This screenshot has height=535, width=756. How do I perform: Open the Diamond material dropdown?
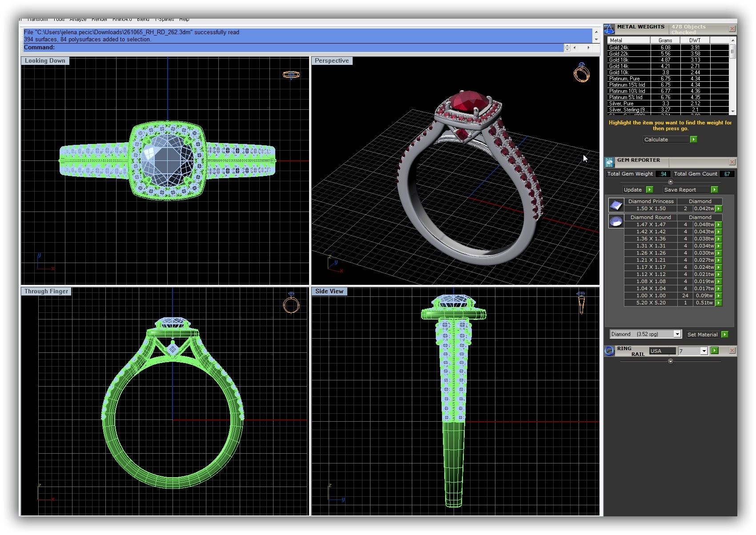pos(677,334)
